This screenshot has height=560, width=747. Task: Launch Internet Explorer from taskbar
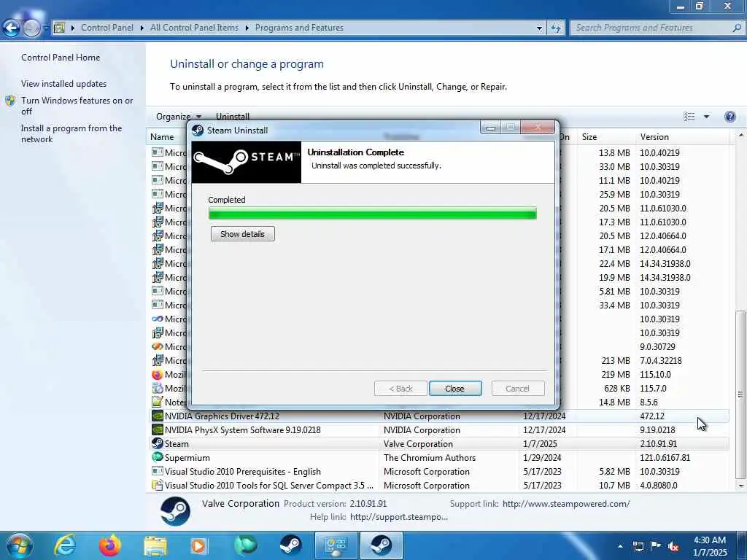[x=65, y=545]
